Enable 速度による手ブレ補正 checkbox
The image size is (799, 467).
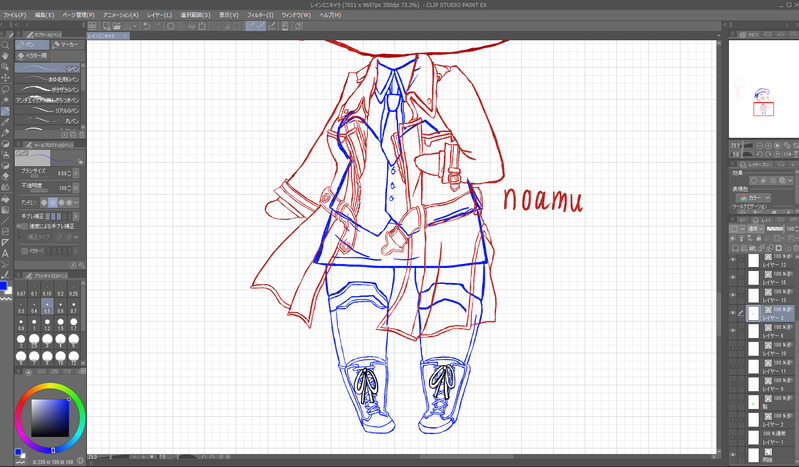24,226
